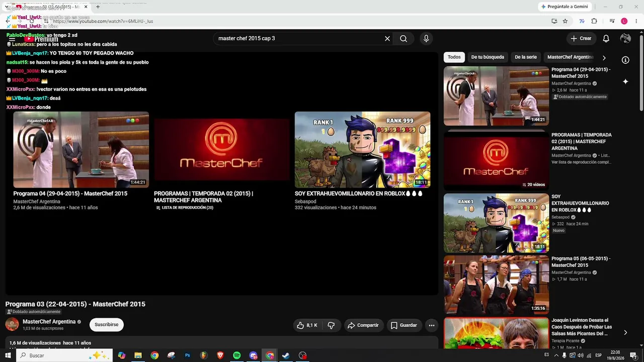Viewport: 644px width, 362px height.
Task: Click the install app icon in address bar
Action: coord(554,21)
